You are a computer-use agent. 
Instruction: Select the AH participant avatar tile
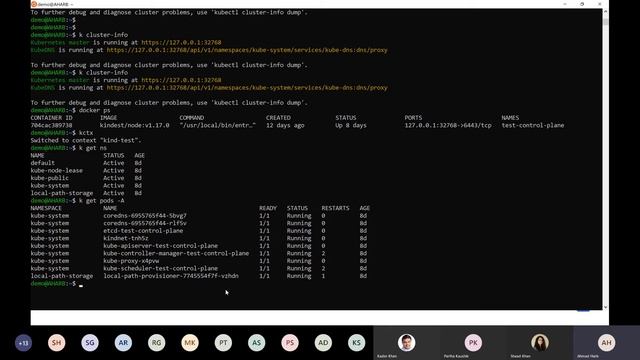point(607,343)
